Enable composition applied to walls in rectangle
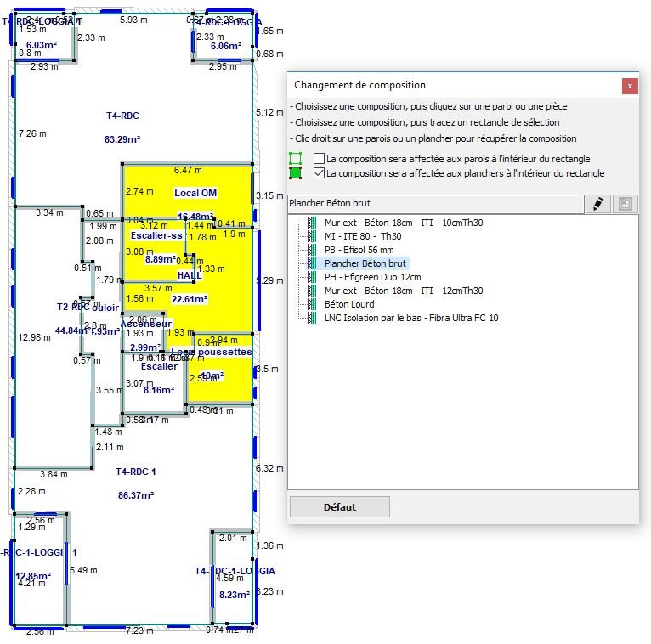 coord(320,159)
